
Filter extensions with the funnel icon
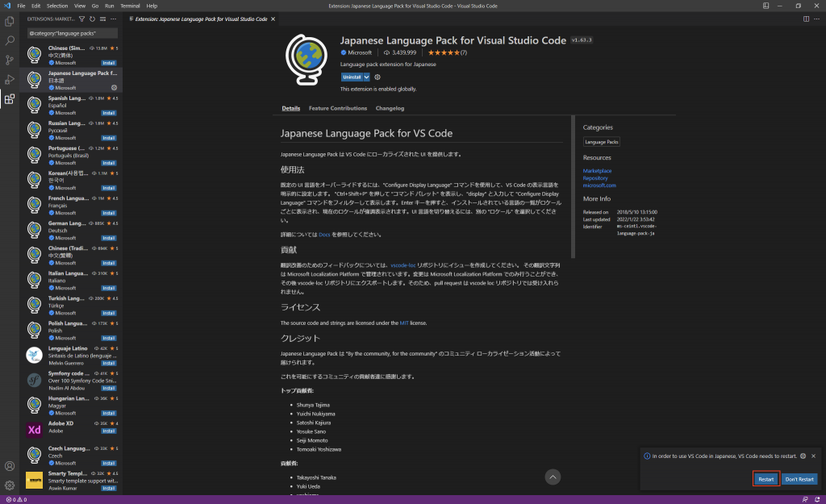(81, 19)
